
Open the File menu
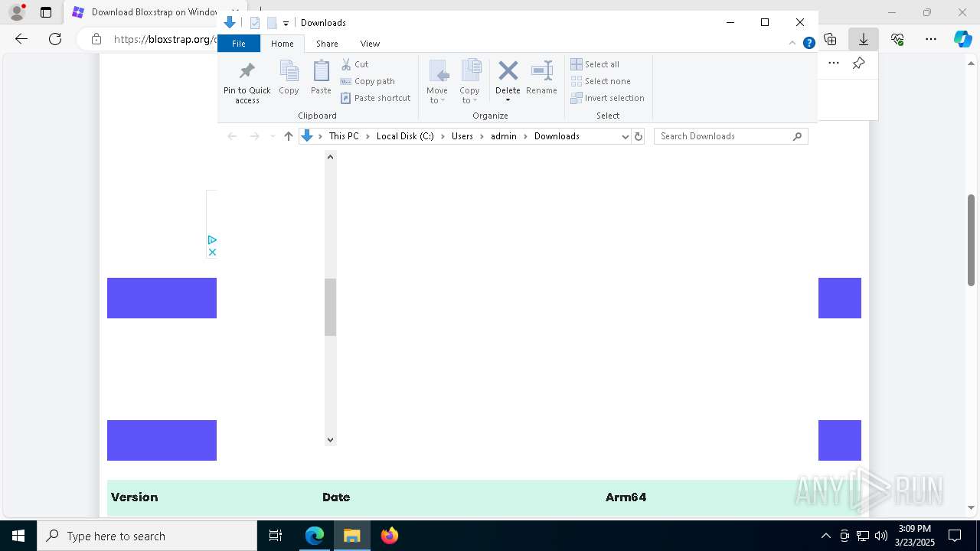coord(239,44)
